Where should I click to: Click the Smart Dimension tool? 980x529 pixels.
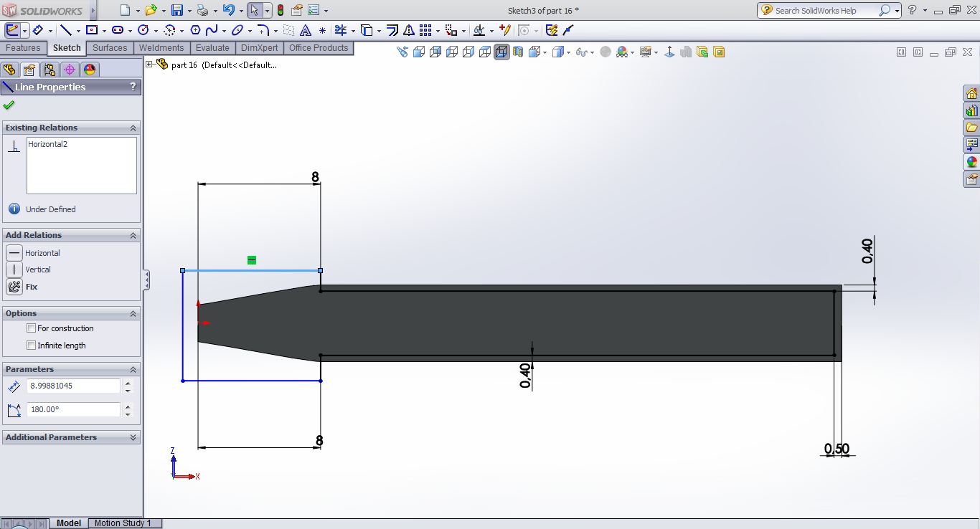coord(37,30)
